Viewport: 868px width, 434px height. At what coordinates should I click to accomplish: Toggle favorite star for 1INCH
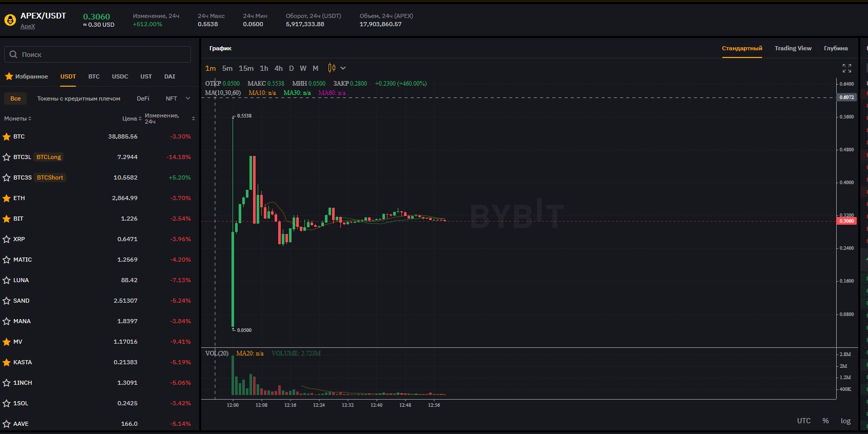pos(7,383)
